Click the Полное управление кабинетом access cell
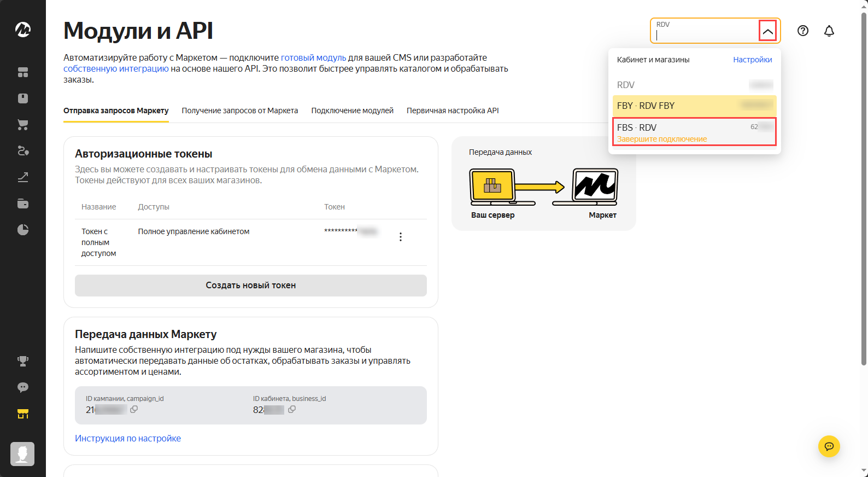The height and width of the screenshot is (477, 868). pos(193,231)
